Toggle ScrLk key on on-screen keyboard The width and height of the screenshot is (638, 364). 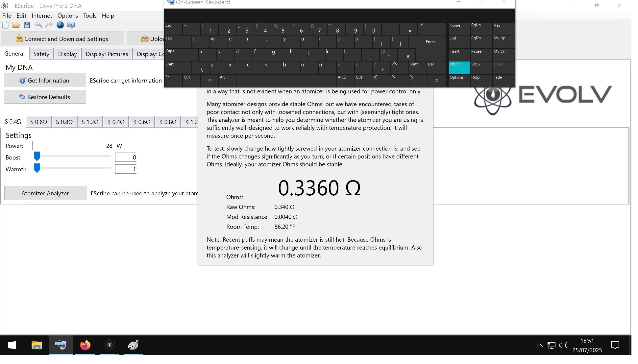(480, 67)
